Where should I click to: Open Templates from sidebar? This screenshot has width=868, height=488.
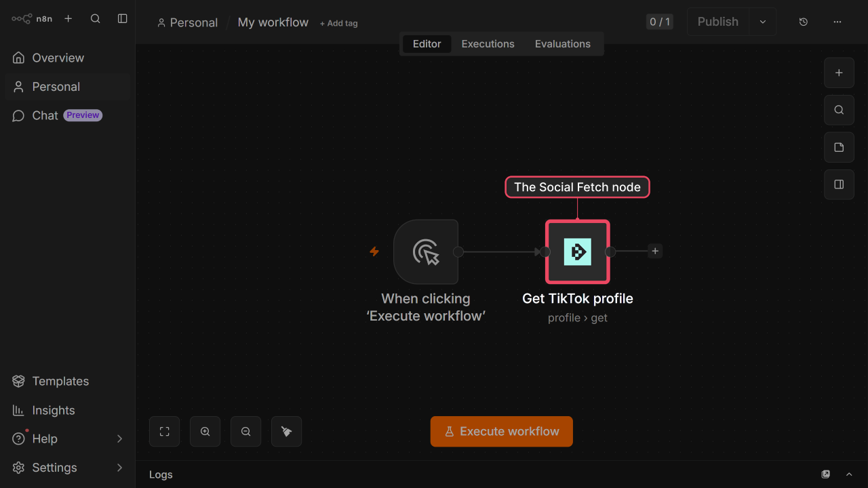click(68, 381)
